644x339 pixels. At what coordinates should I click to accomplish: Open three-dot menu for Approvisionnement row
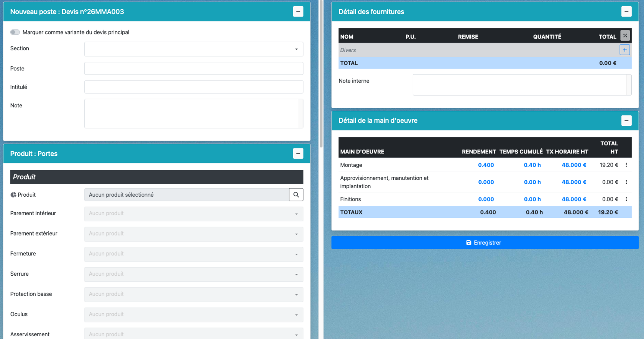(626, 182)
